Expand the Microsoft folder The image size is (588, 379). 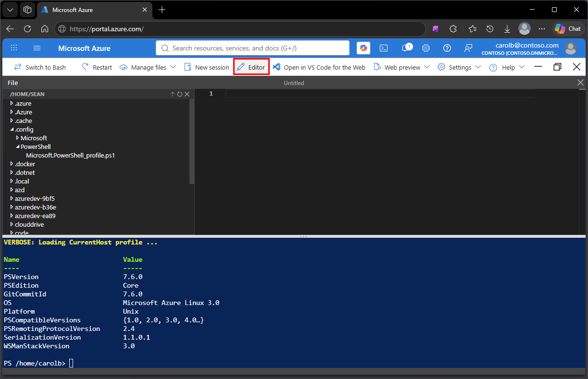(18, 138)
